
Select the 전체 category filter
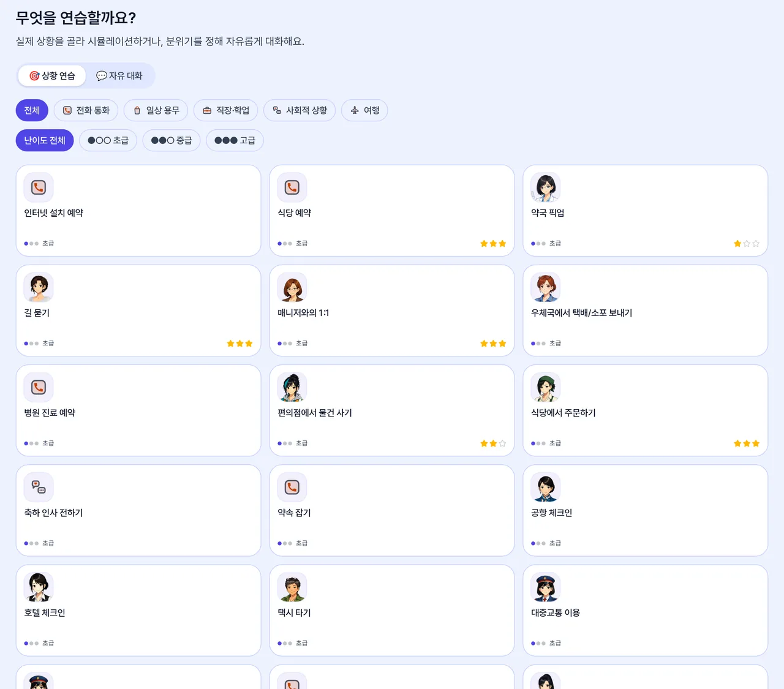pyautogui.click(x=32, y=110)
